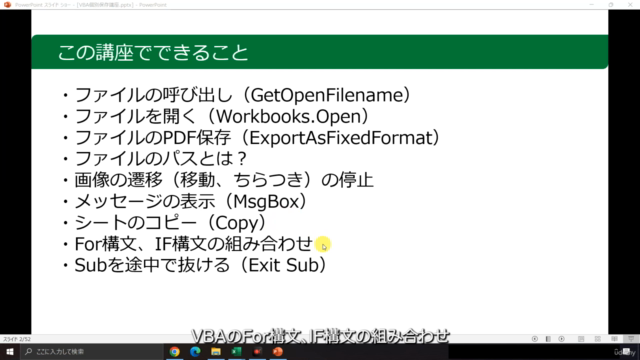This screenshot has width=640, height=360.
Task: Click the PowerPoint icon in the title bar
Action: pos(7,4)
